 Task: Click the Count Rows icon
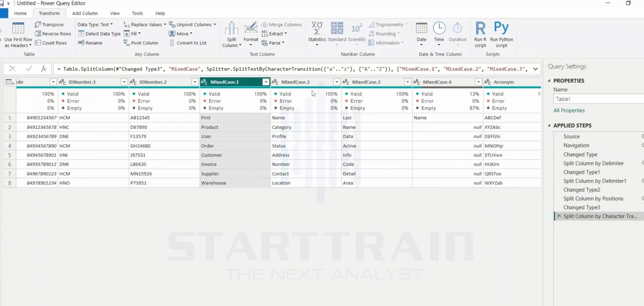38,43
